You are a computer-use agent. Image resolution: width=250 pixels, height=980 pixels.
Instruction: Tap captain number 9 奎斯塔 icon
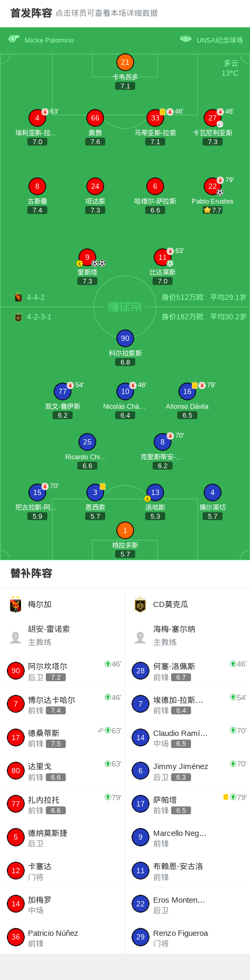[x=87, y=257]
